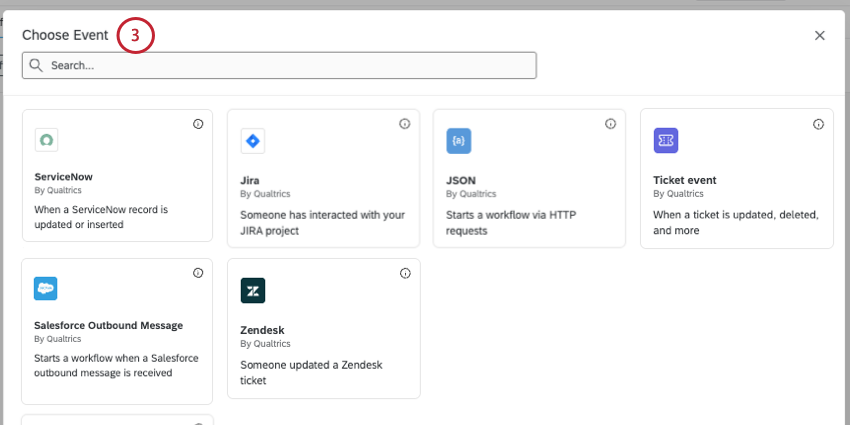Select the Zendesk event title
This screenshot has width=850, height=425.
(262, 330)
